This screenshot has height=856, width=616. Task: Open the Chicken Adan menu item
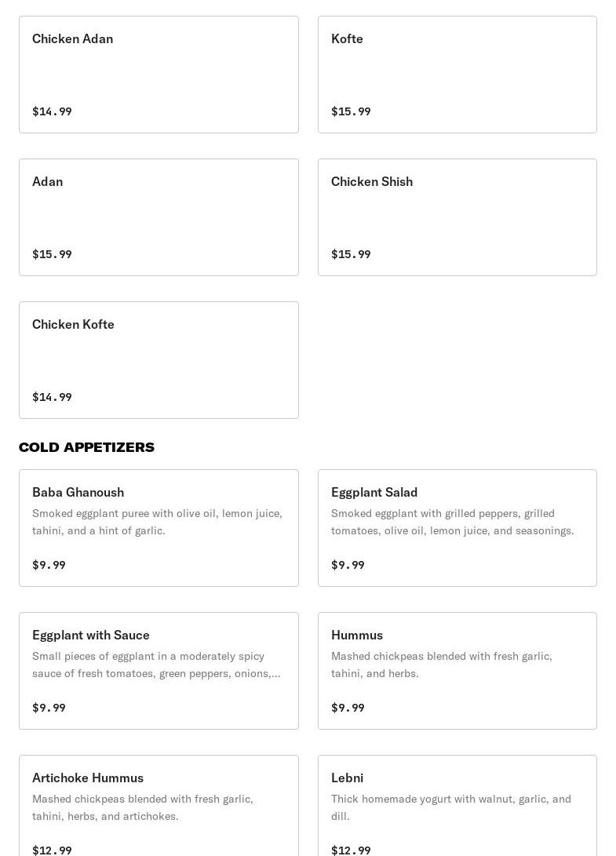click(x=159, y=75)
